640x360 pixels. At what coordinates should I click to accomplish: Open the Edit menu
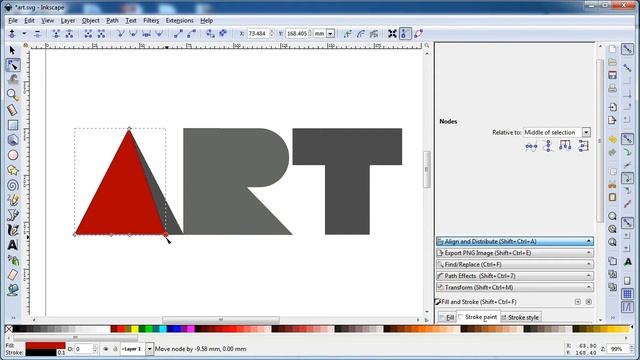tap(29, 20)
